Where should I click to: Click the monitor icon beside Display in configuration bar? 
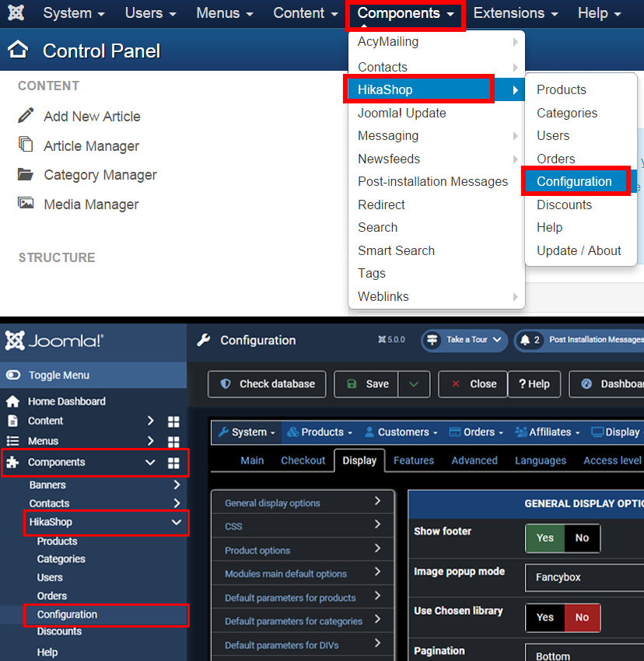pos(597,432)
